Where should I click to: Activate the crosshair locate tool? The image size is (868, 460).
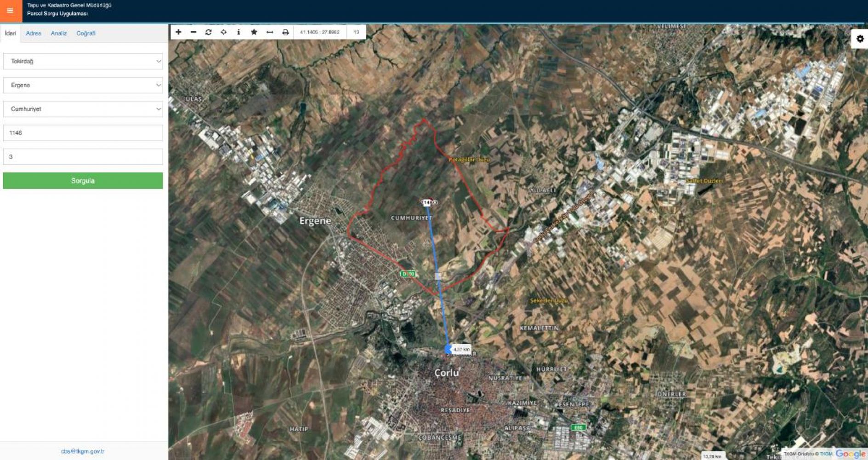(x=224, y=32)
